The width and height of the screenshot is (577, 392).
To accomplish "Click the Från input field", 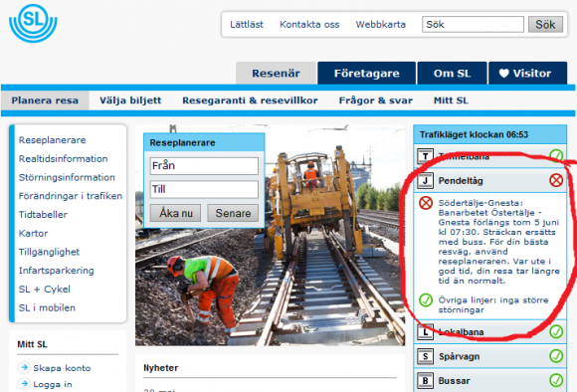I will pos(204,165).
